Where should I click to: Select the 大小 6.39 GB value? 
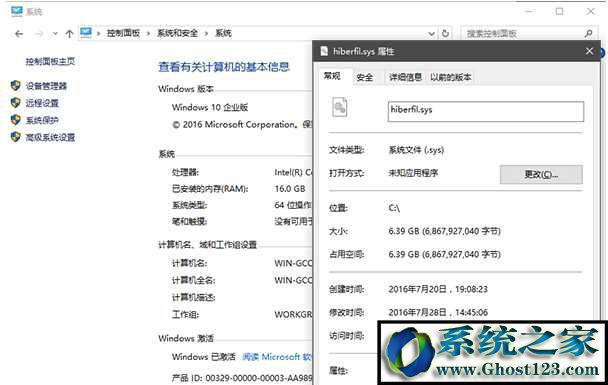(x=444, y=231)
